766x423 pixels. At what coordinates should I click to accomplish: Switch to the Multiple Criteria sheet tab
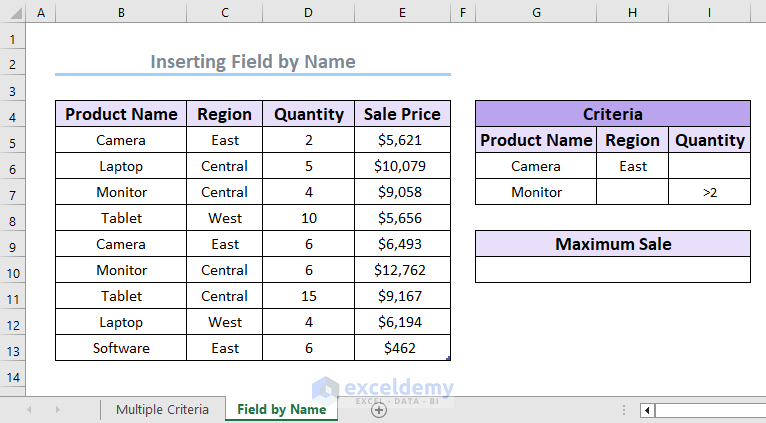[162, 409]
